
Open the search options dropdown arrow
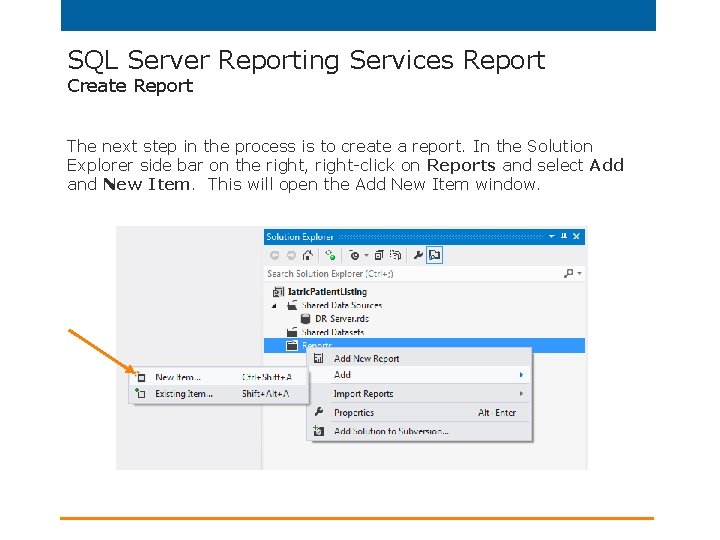pyautogui.click(x=579, y=274)
